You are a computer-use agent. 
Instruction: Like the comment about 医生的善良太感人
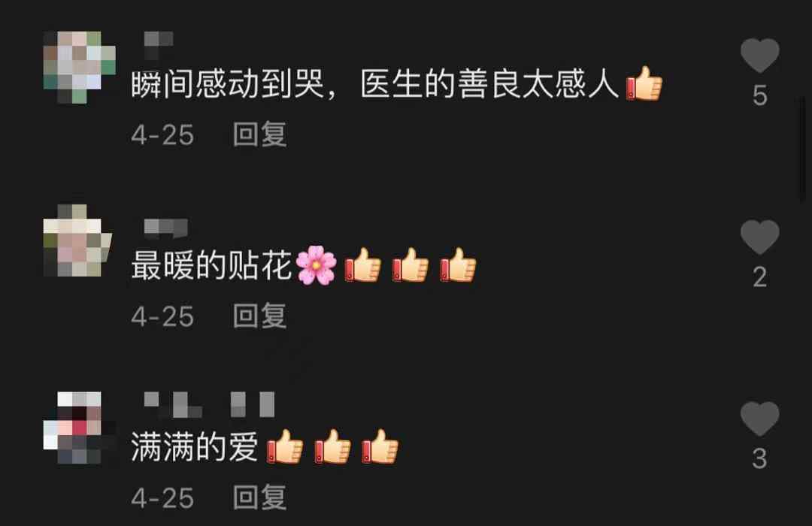(759, 56)
